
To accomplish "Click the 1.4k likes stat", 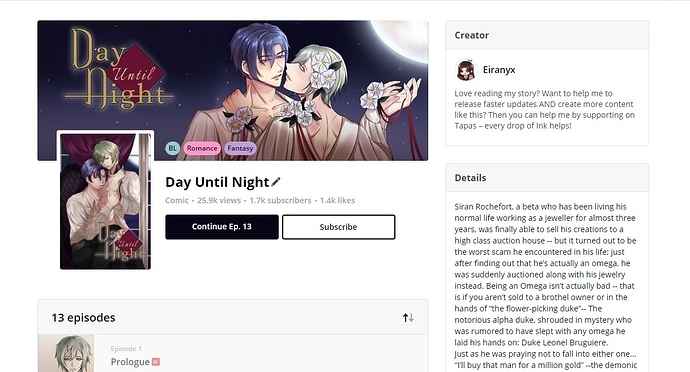I will [338, 200].
